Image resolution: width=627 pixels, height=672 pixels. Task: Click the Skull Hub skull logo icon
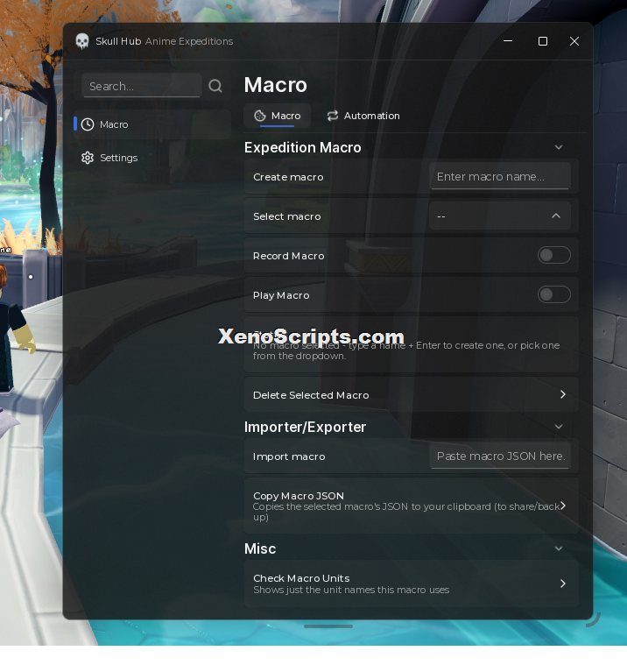pyautogui.click(x=81, y=41)
